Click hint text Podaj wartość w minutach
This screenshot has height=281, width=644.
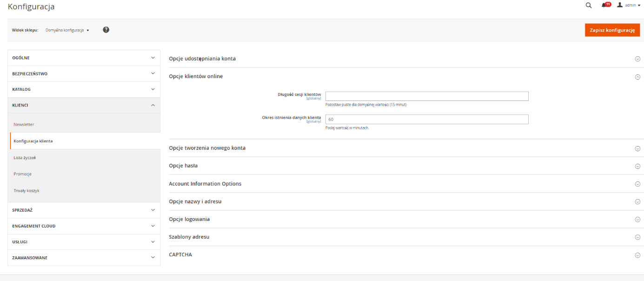(347, 128)
